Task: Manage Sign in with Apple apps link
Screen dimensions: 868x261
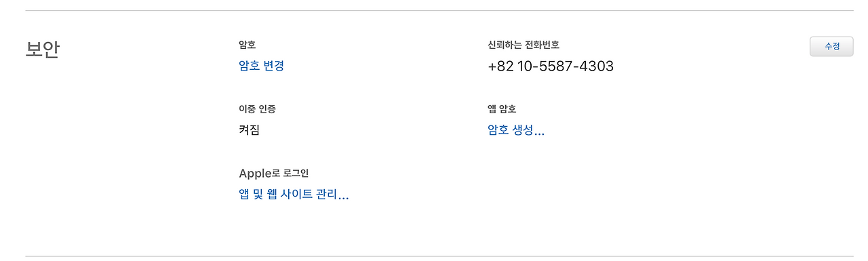Action: [294, 195]
